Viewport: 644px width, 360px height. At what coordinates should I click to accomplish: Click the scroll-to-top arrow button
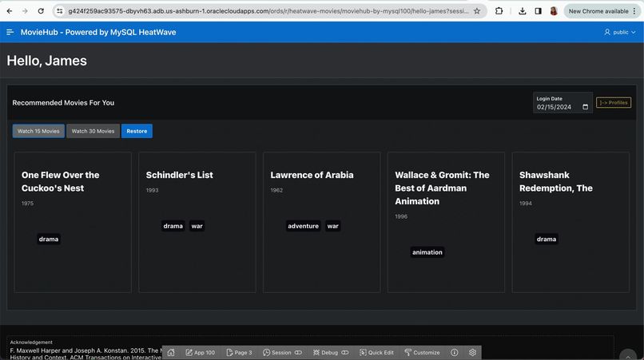(628, 355)
